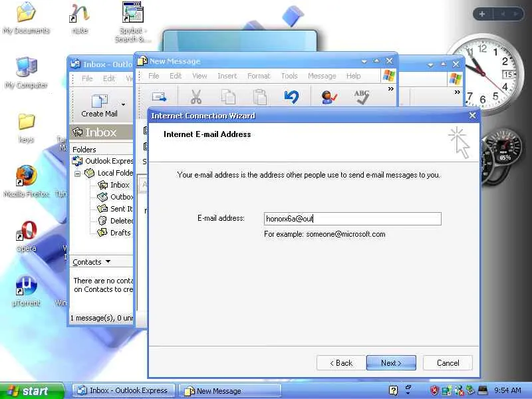
Task: Open the nlite desktop shortcut
Action: click(x=79, y=18)
